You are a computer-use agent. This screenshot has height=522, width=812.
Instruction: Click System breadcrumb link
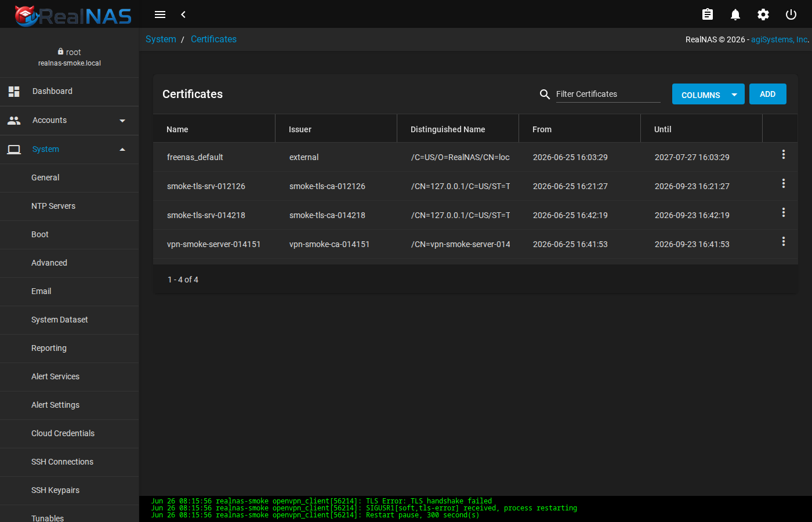[161, 39]
